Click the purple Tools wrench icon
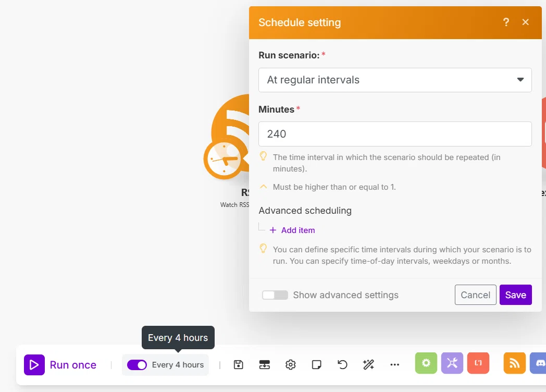 (452, 363)
